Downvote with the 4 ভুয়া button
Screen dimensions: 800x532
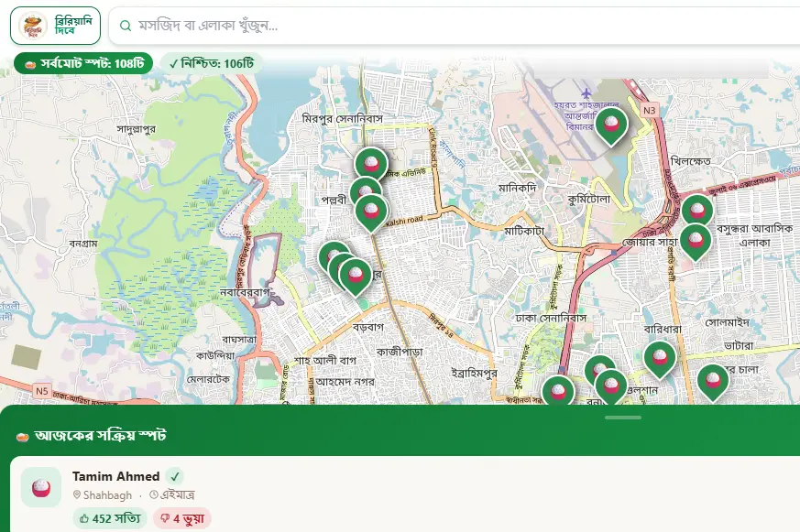click(181, 518)
